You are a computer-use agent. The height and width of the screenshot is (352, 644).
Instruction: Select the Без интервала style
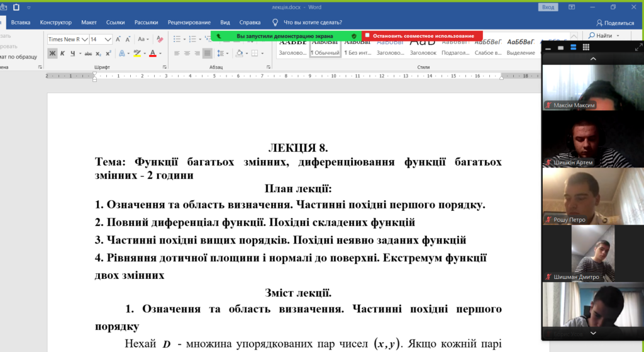[357, 48]
